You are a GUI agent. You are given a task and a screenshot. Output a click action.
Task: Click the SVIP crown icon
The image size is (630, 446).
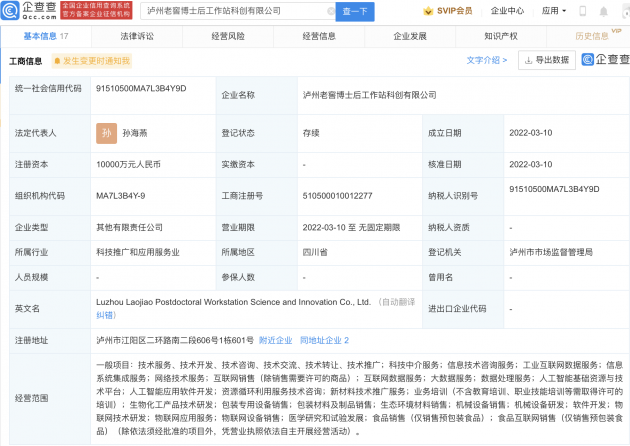[x=428, y=11]
